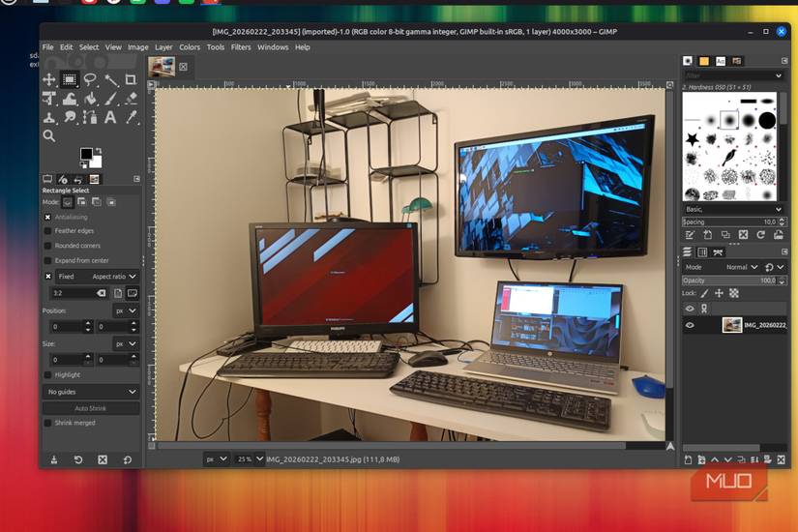Toggle lock pixels on layer

tap(704, 293)
